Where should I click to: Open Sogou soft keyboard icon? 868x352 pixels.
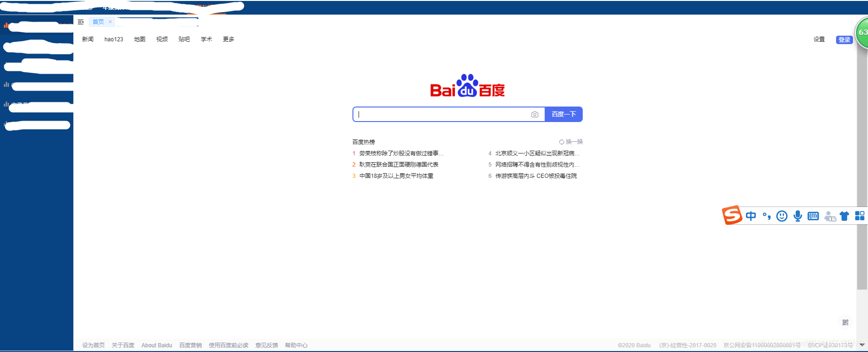813,216
